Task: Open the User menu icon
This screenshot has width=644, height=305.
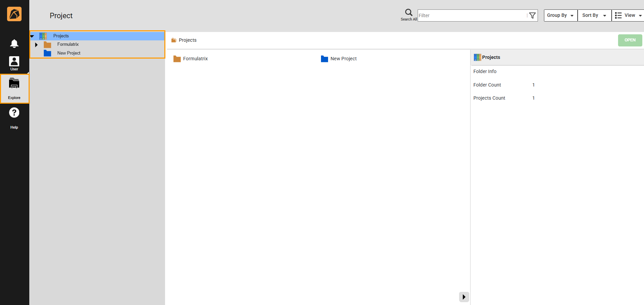Action: [x=14, y=63]
